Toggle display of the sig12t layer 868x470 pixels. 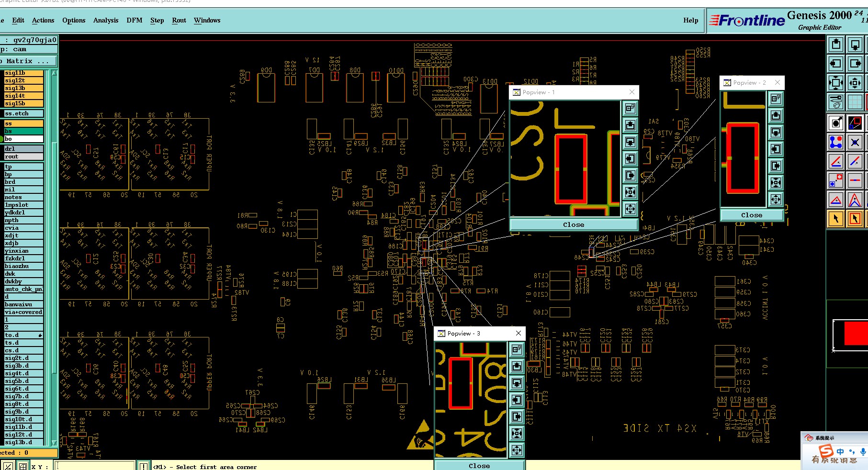(x=24, y=80)
